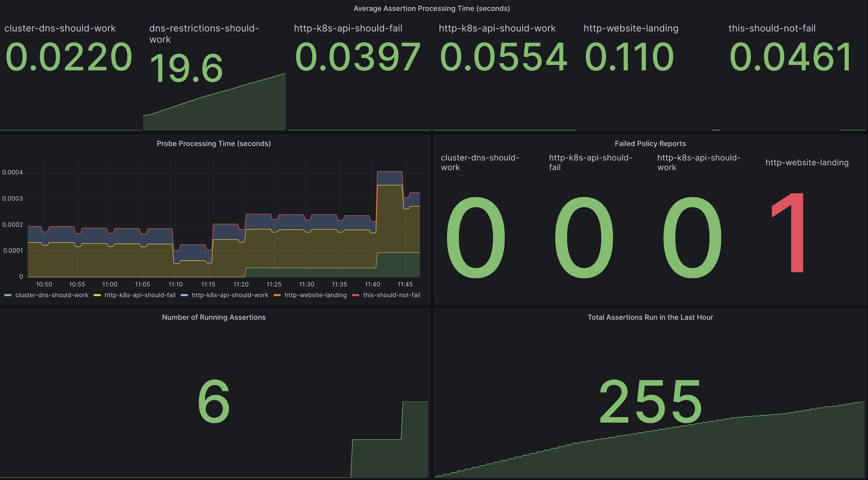Toggle this-should-not-fail series in legend
Screen dimensions: 868x480
point(391,295)
